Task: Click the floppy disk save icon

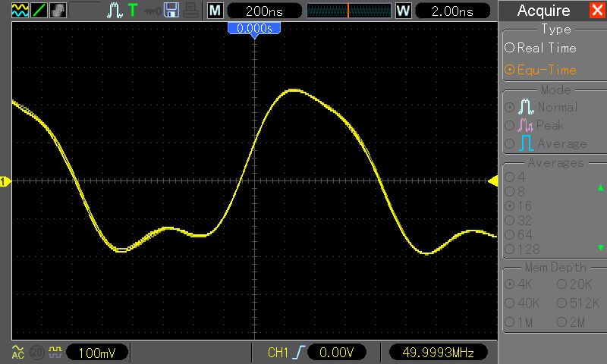Action: [171, 11]
